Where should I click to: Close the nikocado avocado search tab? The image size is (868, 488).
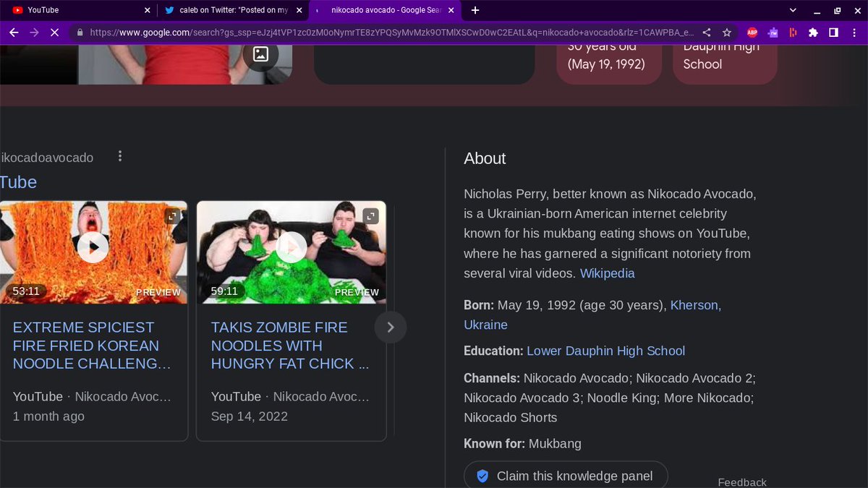pyautogui.click(x=451, y=10)
